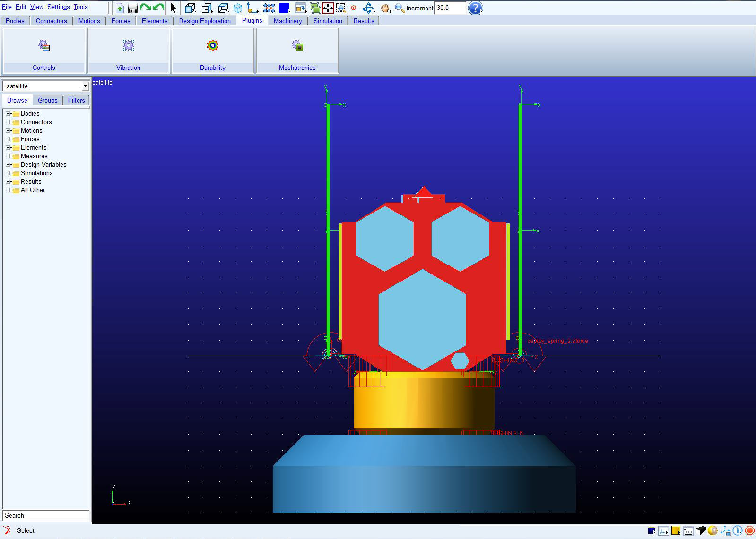The width and height of the screenshot is (756, 539).
Task: Choose the pan hand tool
Action: (385, 8)
